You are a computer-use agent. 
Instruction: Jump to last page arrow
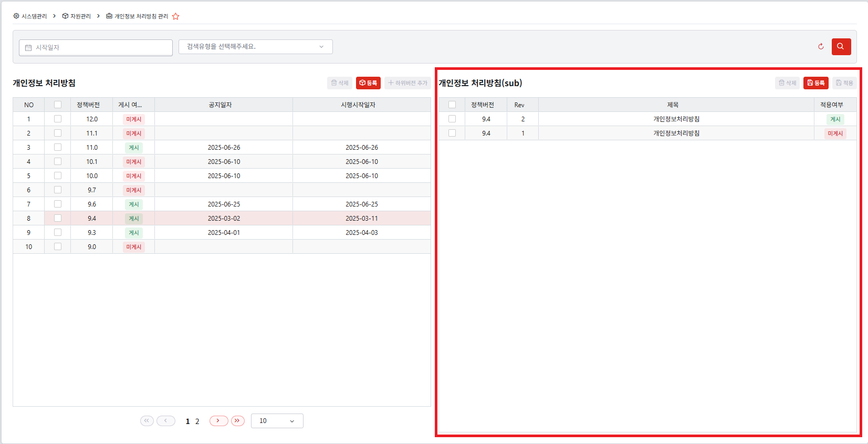(x=238, y=421)
